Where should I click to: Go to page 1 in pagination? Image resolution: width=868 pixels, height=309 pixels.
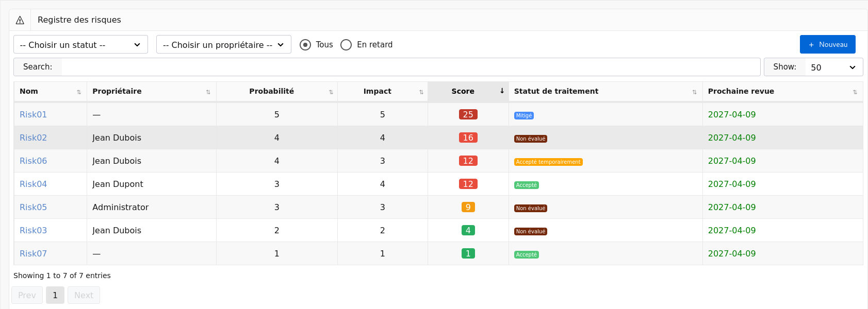(55, 295)
